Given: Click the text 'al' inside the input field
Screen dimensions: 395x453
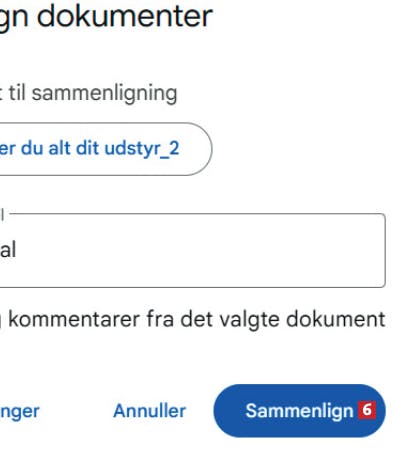Looking at the screenshot, I should (8, 250).
